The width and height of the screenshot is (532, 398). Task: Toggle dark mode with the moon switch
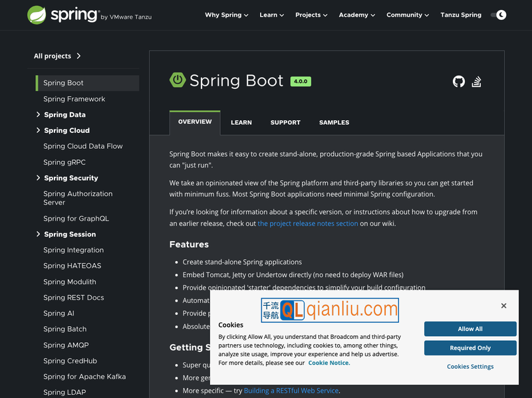[499, 15]
